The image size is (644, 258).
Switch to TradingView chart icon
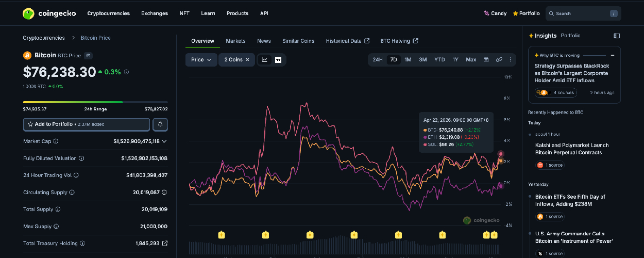[278, 60]
